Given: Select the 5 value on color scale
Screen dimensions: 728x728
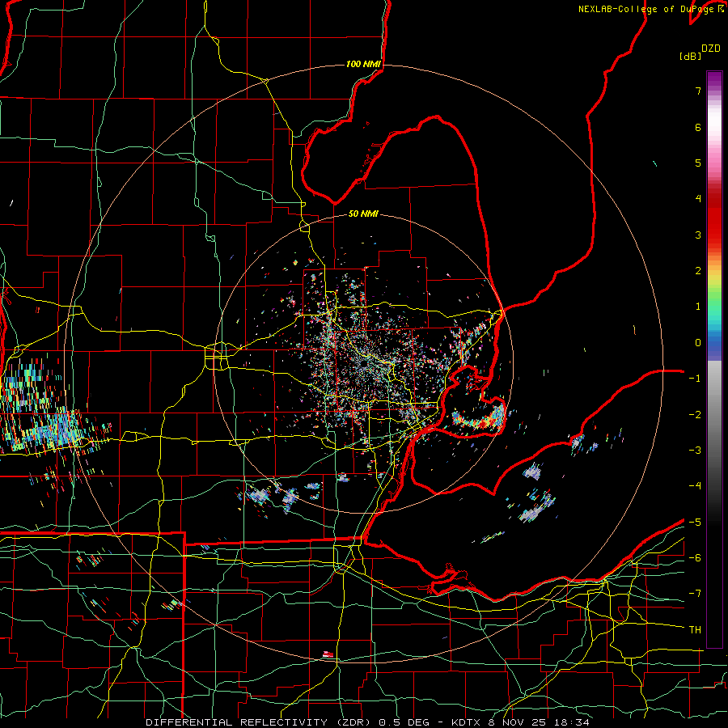Looking at the screenshot, I should pos(698,163).
